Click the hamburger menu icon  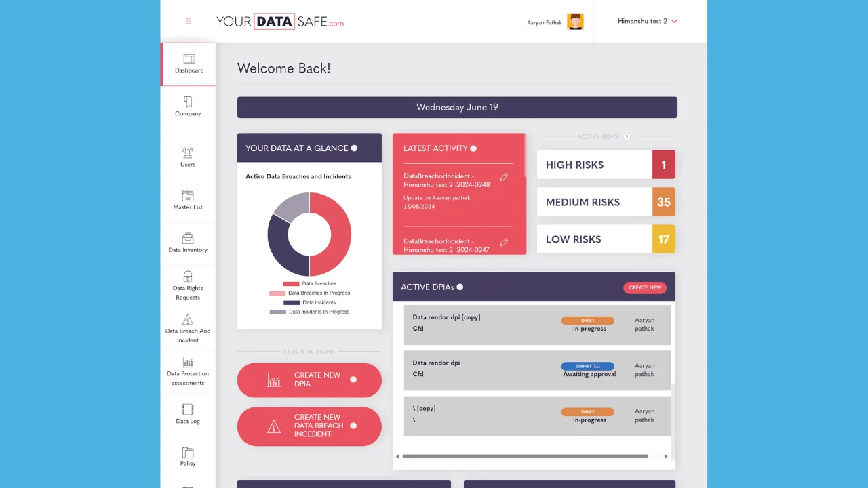(188, 21)
